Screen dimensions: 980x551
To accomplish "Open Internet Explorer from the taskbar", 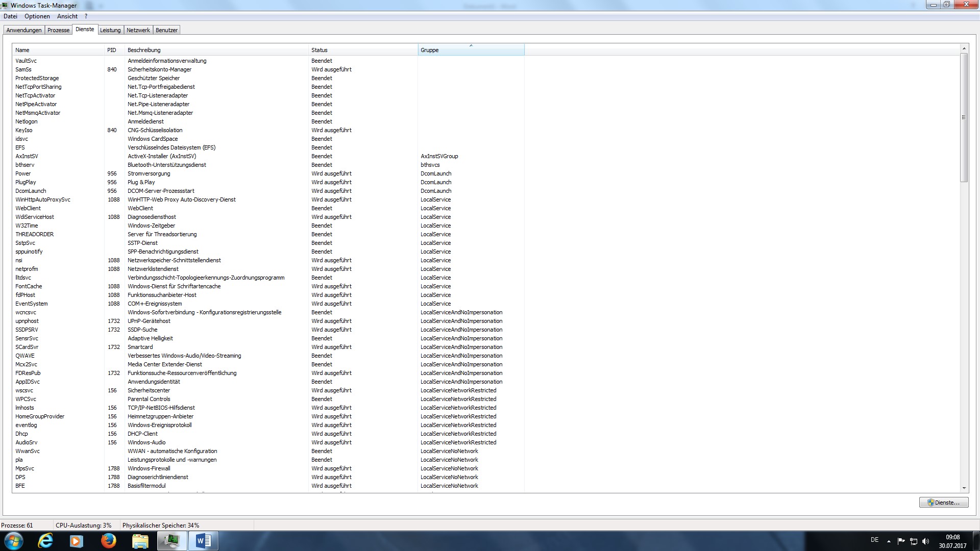I will click(x=45, y=541).
